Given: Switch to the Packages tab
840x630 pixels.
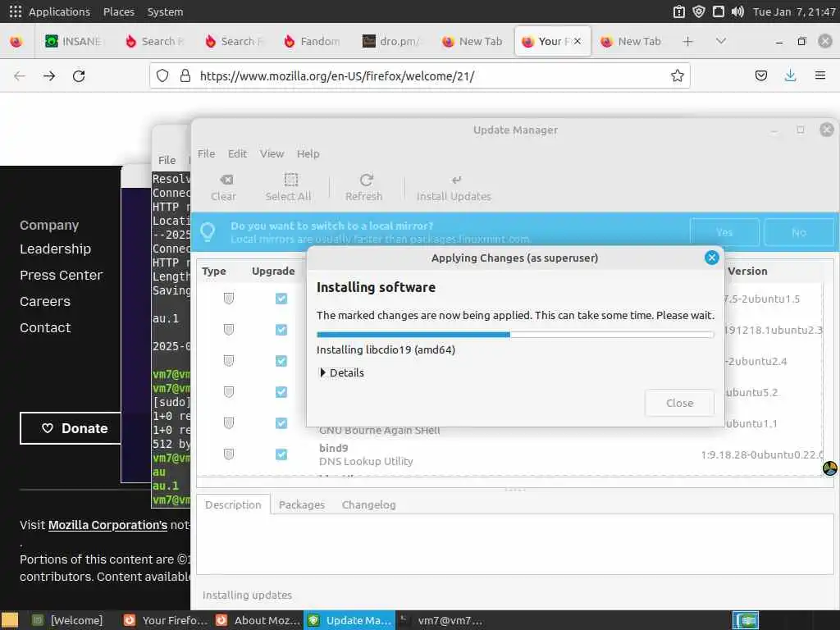Looking at the screenshot, I should (x=302, y=504).
